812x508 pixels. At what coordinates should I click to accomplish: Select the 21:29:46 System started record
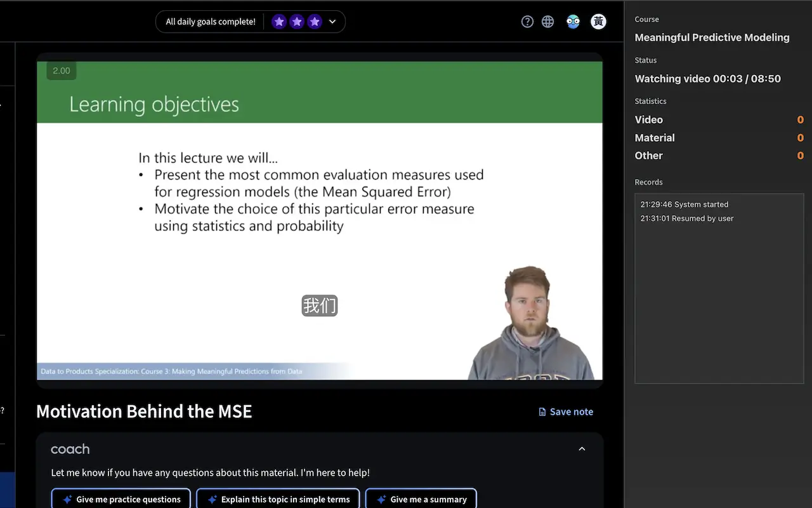click(684, 204)
